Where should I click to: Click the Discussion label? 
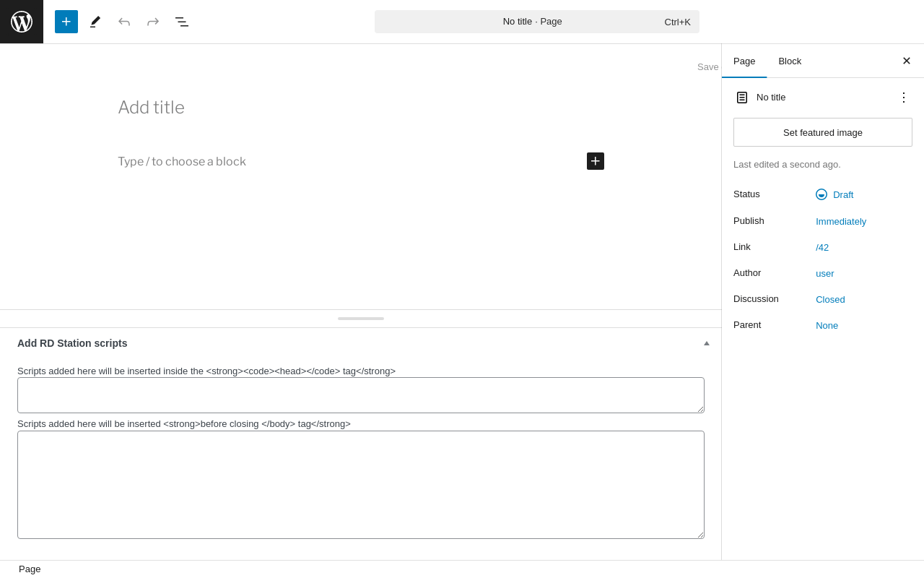click(756, 298)
